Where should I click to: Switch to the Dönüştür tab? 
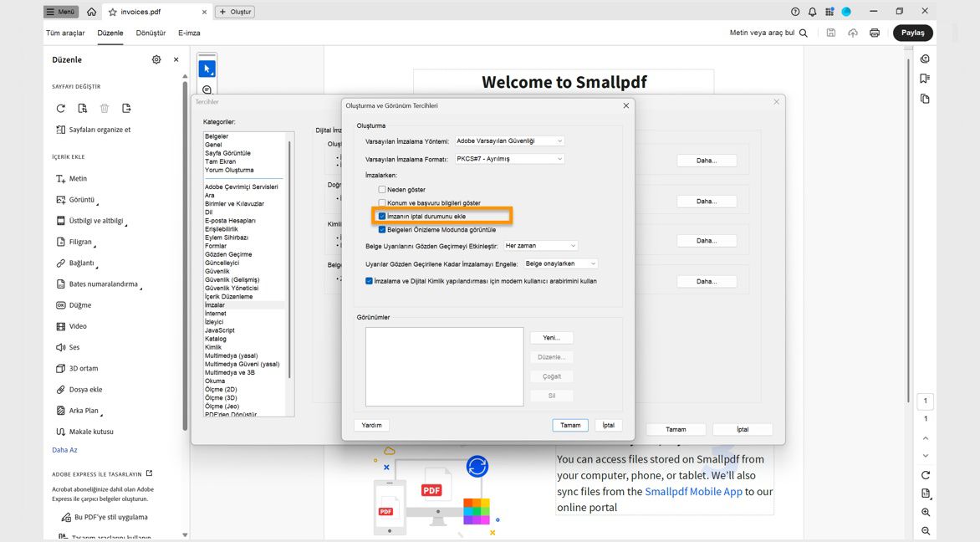(151, 33)
